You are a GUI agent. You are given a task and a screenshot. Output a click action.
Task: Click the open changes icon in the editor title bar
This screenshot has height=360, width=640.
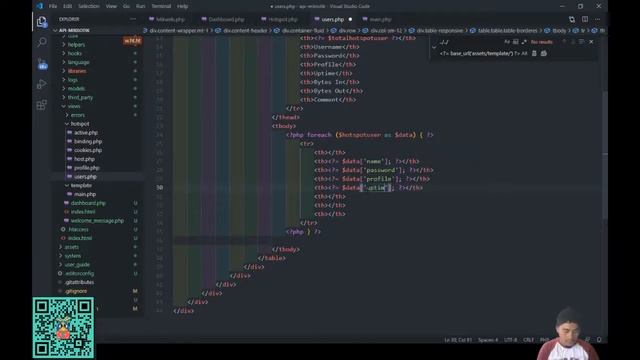[x=572, y=19]
